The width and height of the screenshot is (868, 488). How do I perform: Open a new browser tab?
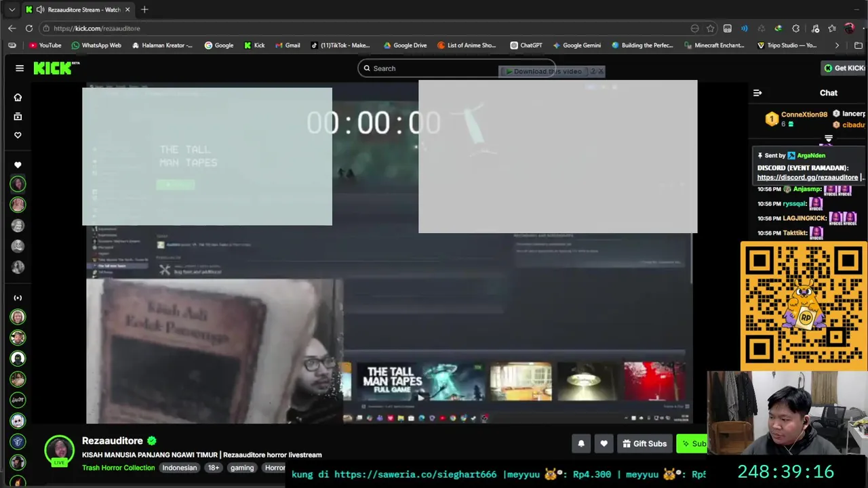click(144, 9)
